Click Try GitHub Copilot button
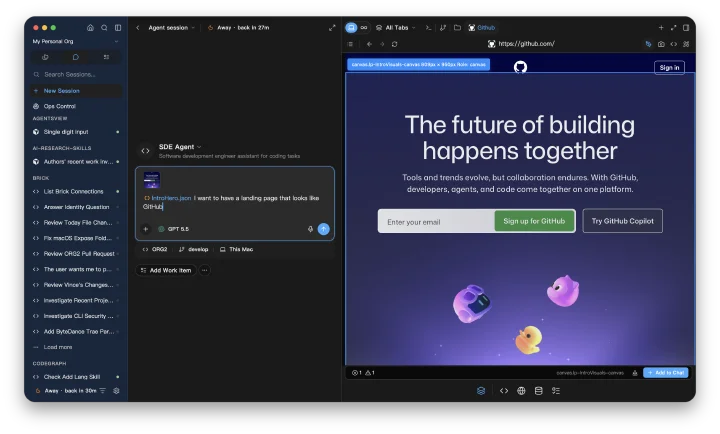Screen dimensions: 720x434 point(623,221)
